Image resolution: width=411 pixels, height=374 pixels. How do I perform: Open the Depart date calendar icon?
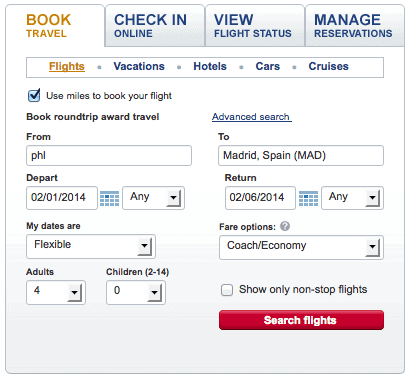coord(109,198)
